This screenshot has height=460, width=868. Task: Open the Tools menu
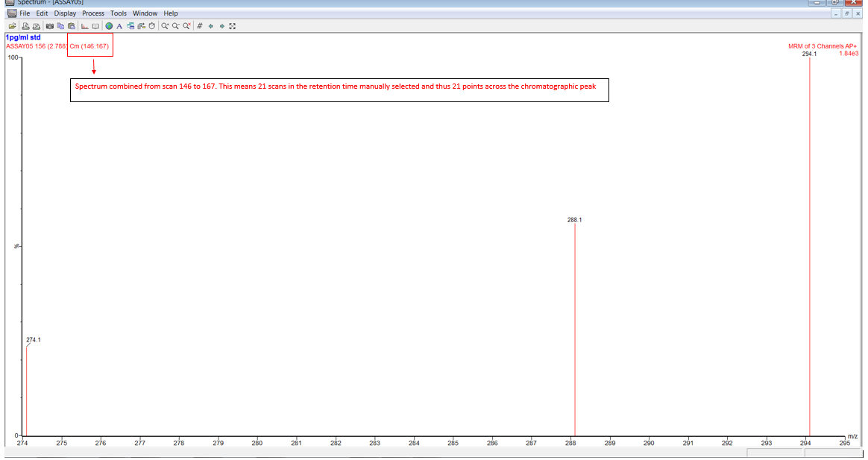pyautogui.click(x=119, y=13)
